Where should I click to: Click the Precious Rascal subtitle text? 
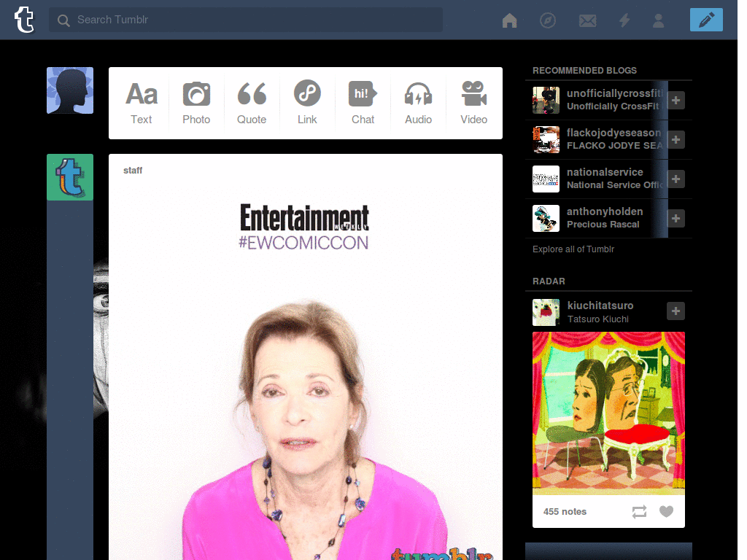(x=603, y=225)
